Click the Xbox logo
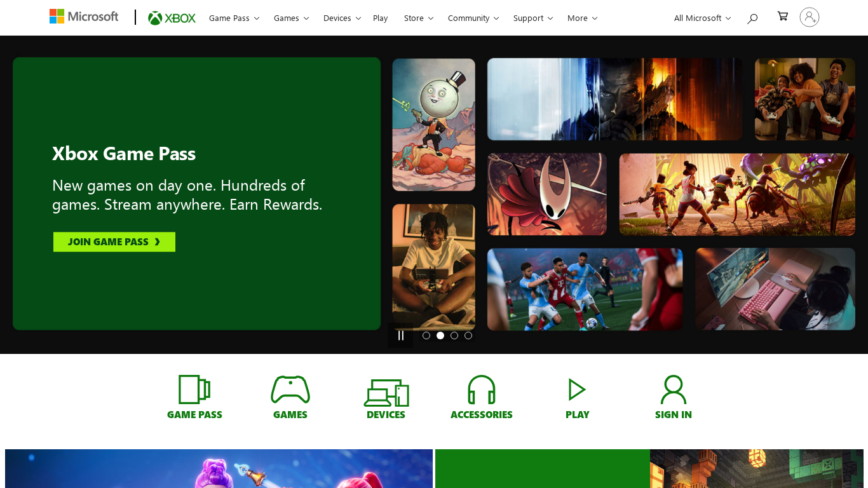 click(172, 18)
